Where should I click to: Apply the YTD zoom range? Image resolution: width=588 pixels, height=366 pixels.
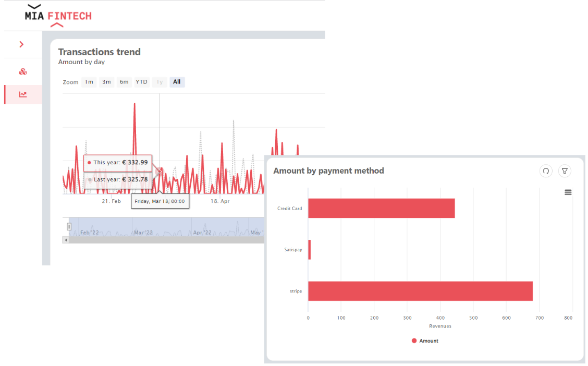pyautogui.click(x=141, y=82)
